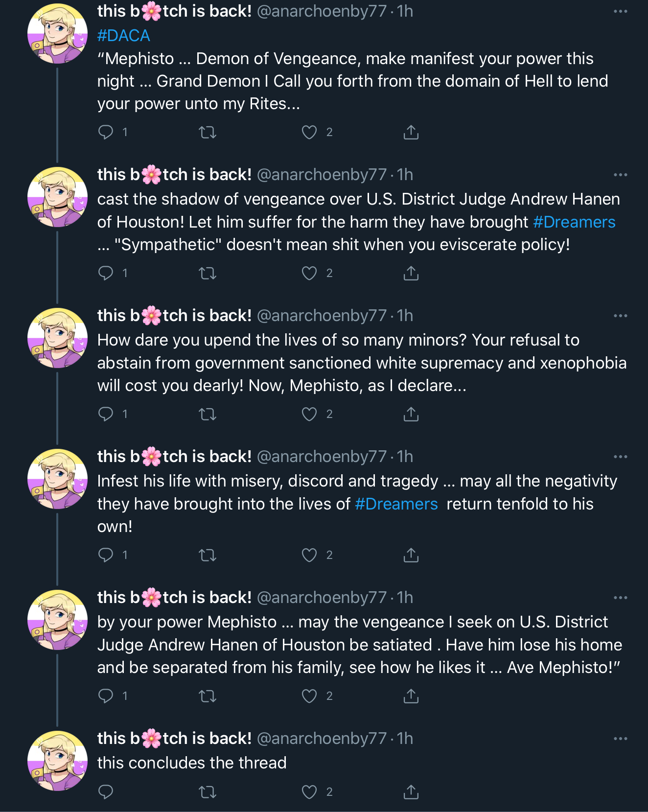The width and height of the screenshot is (648, 812).
Task: Share the #DACA Mephisto tweet
Action: click(x=411, y=132)
